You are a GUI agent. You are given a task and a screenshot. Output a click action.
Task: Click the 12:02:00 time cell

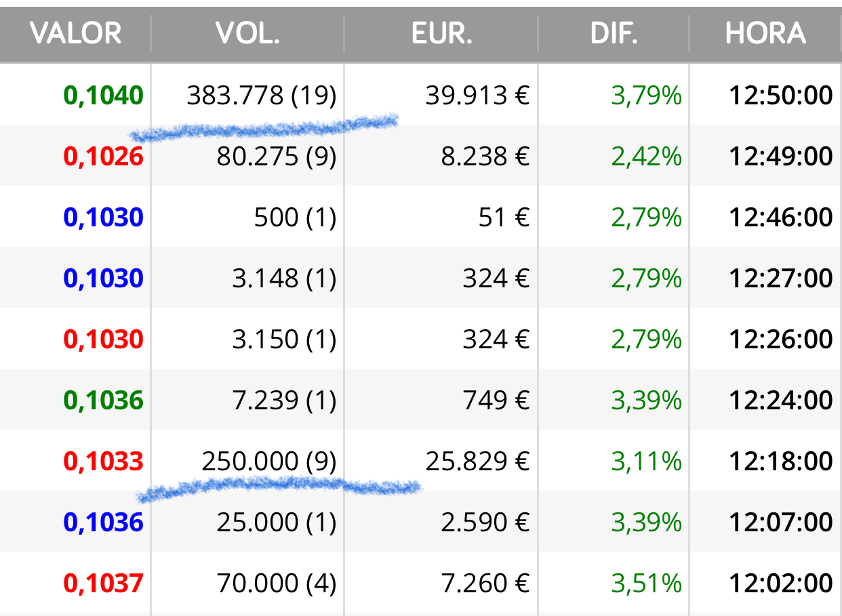coord(781,583)
